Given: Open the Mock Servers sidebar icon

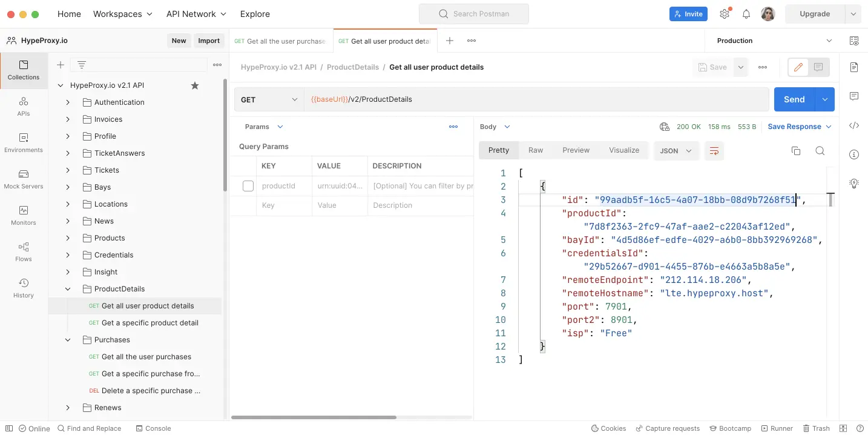Looking at the screenshot, I should [24, 179].
